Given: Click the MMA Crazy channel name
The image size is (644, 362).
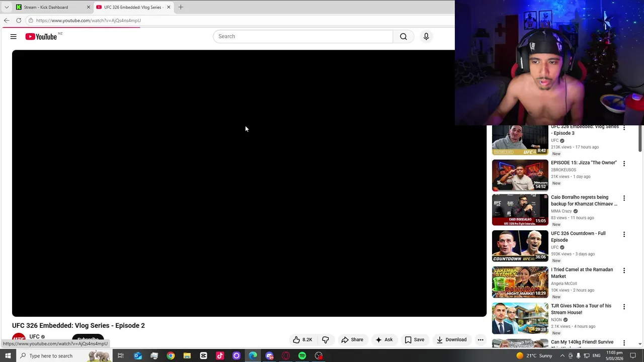Looking at the screenshot, I should [561, 211].
